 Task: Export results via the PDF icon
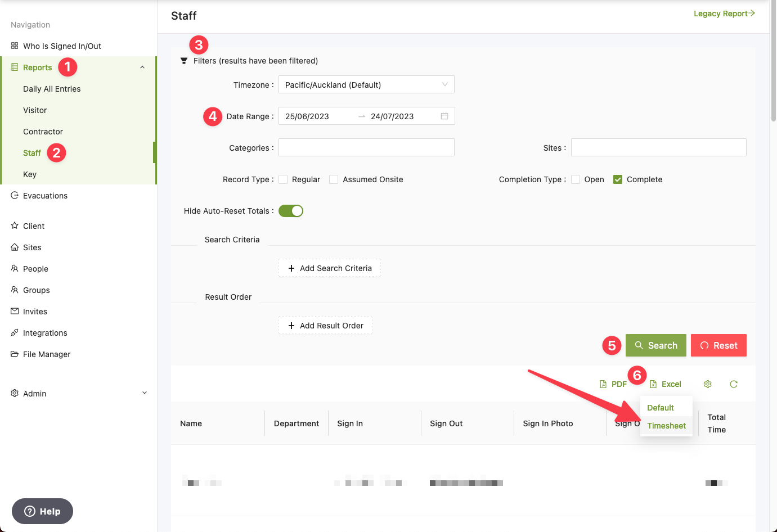click(x=613, y=384)
